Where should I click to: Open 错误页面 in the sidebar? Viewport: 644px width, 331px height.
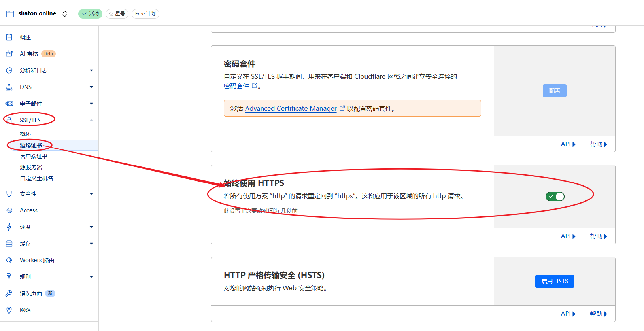click(x=31, y=293)
